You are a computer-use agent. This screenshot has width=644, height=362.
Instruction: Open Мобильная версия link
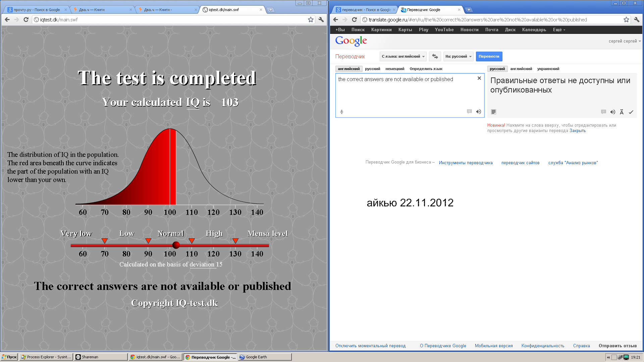[x=493, y=346]
